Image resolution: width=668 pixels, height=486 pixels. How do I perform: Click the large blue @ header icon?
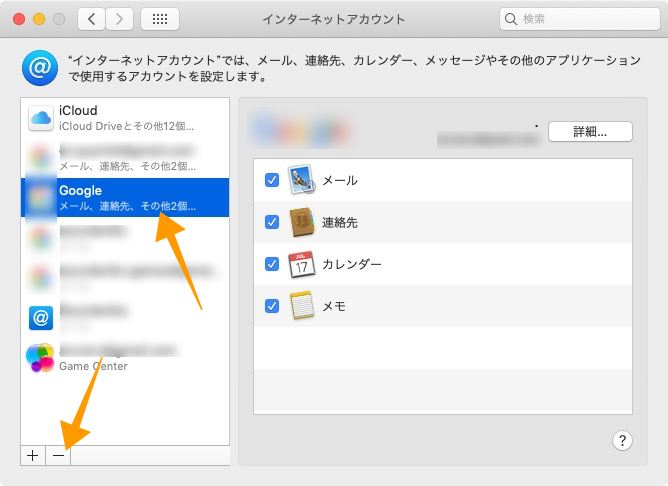coord(40,68)
